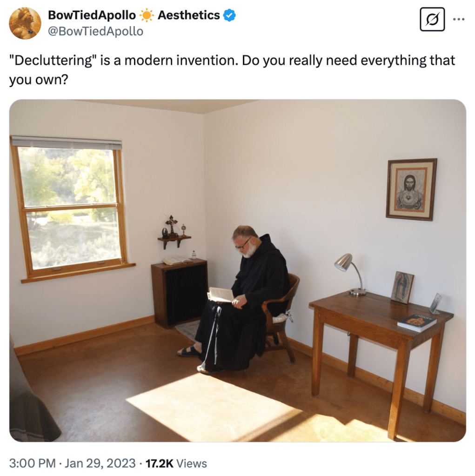
Task: View the 17.2K Views analytics
Action: click(x=176, y=463)
